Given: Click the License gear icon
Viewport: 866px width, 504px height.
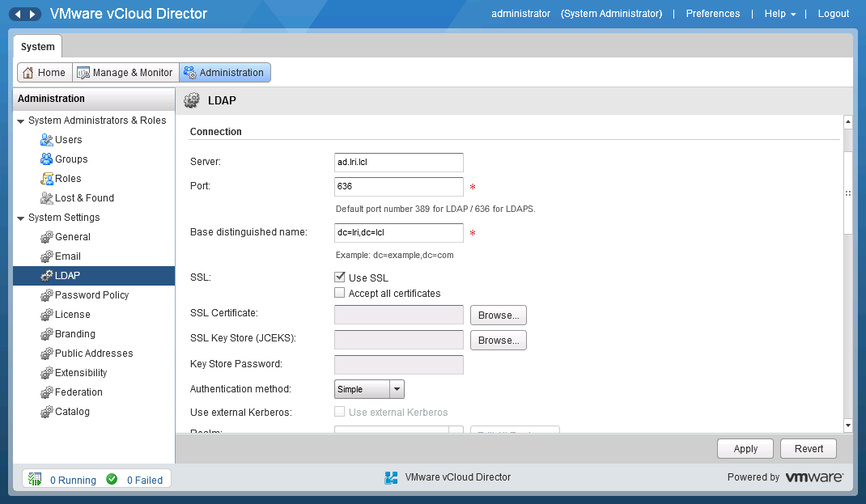Looking at the screenshot, I should click(x=46, y=315).
